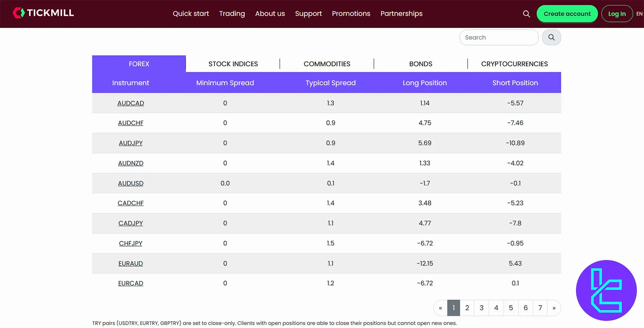Click AUDNZD long position value 1.33

point(425,163)
